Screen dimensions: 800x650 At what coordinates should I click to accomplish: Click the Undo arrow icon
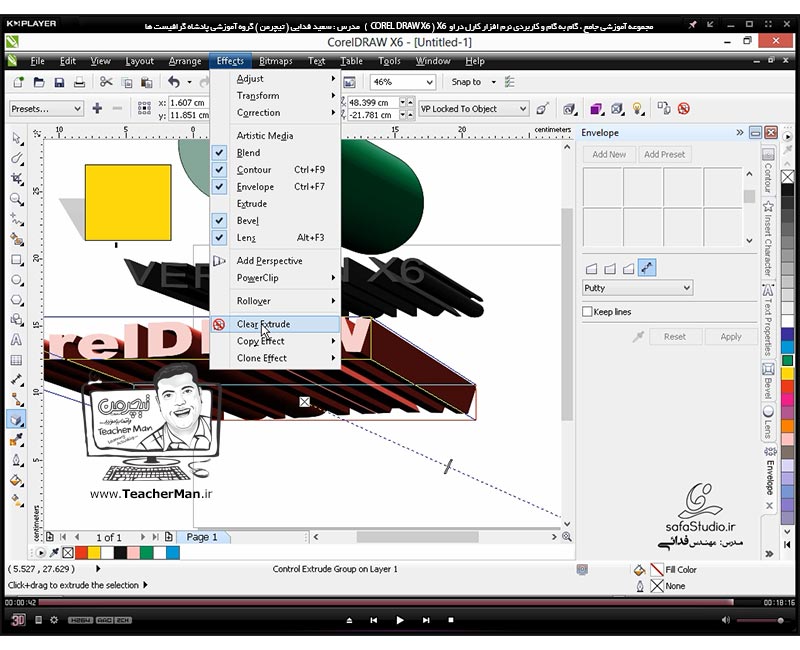point(174,82)
